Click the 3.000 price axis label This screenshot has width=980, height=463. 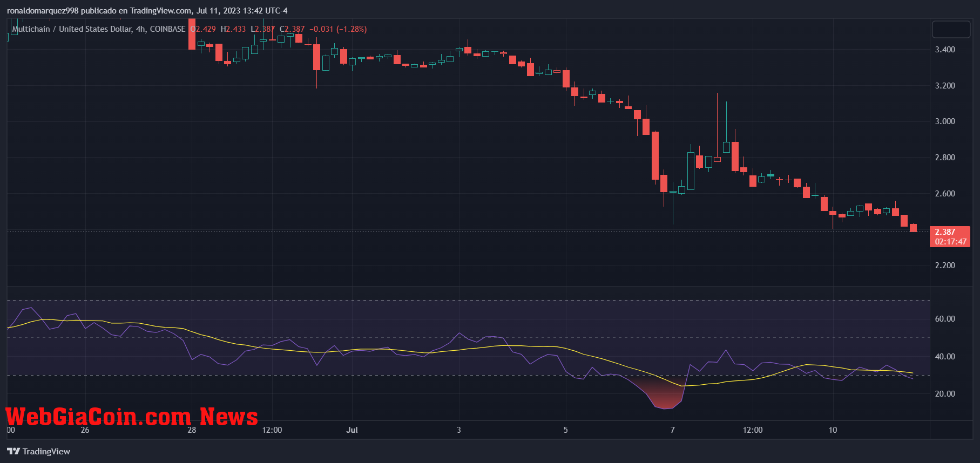pos(945,121)
